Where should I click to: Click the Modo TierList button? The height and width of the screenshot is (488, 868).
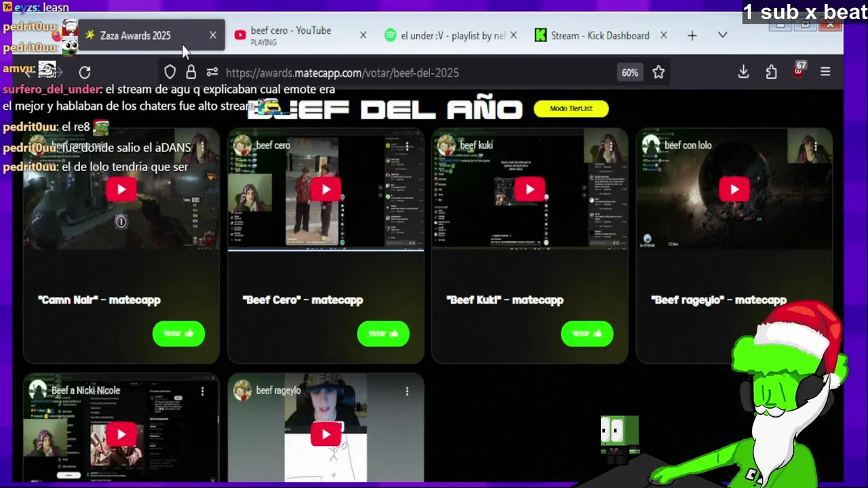[571, 108]
